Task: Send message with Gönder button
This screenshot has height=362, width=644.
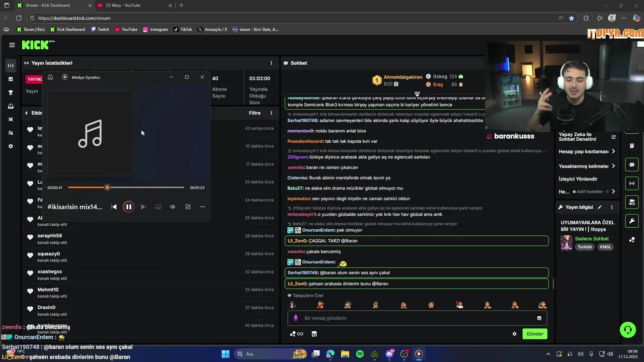Action: pyautogui.click(x=535, y=334)
